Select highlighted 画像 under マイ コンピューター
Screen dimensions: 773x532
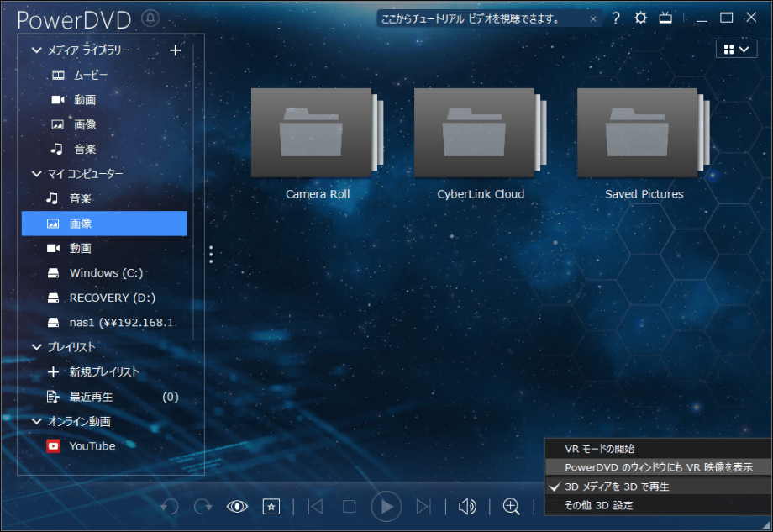pyautogui.click(x=104, y=224)
